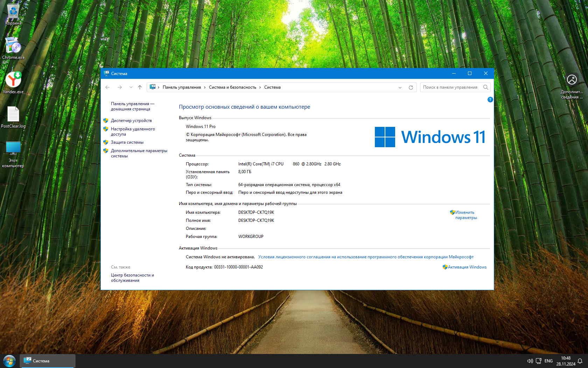Click the System window title bar icon
This screenshot has height=368, width=588.
coord(106,73)
